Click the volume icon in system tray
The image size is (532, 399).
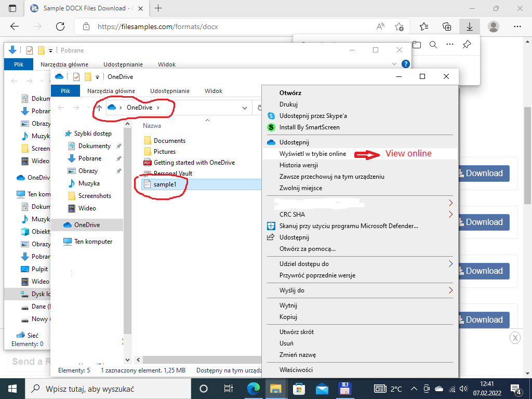coord(463,389)
